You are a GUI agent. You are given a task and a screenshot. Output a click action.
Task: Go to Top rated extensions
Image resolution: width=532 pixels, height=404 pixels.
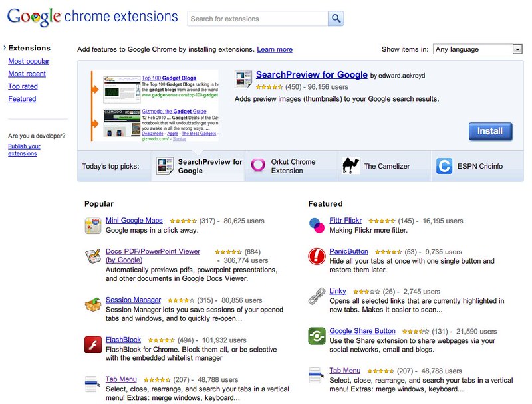click(x=23, y=86)
